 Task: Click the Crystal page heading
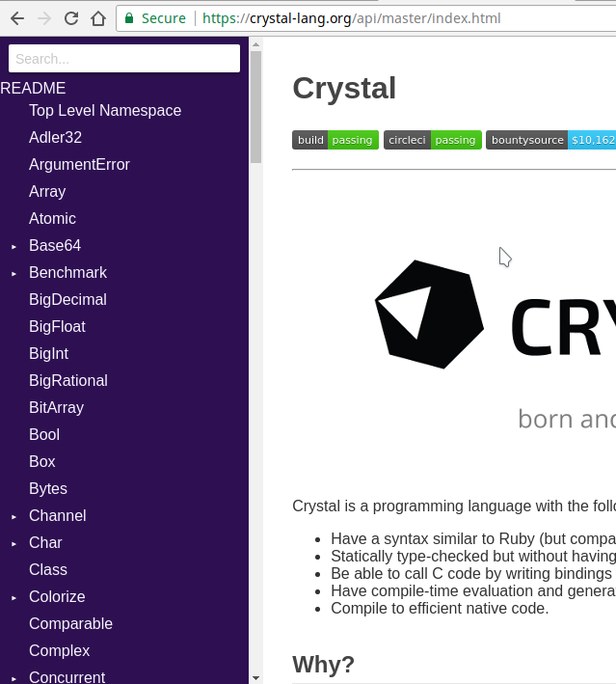click(344, 89)
